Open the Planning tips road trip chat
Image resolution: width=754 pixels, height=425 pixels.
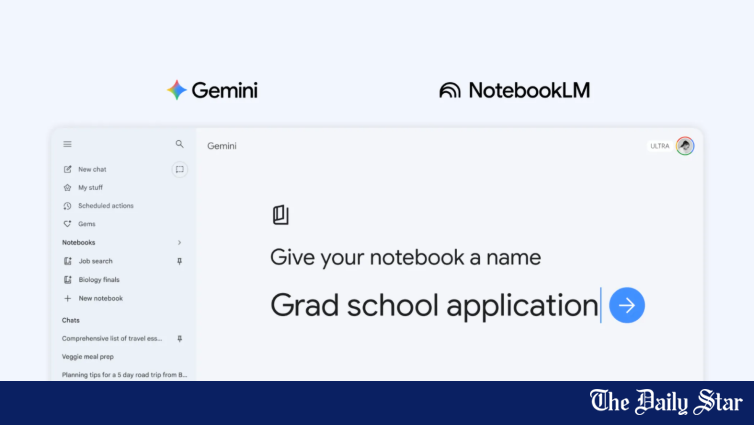click(x=125, y=375)
